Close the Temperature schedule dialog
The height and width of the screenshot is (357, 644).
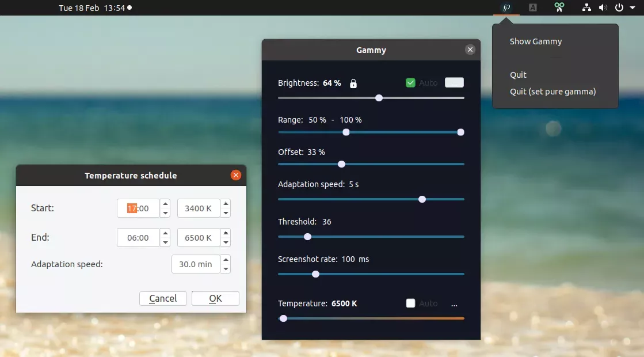235,175
